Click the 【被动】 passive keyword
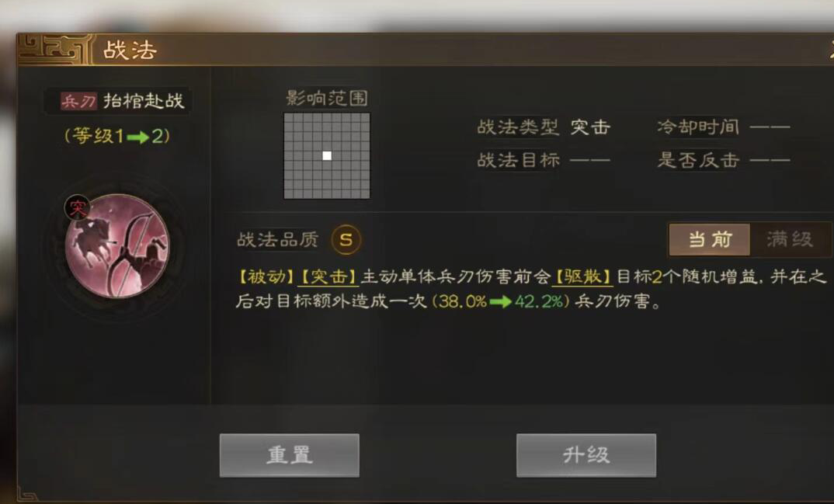Viewport: 834px width, 504px height. pyautogui.click(x=266, y=277)
